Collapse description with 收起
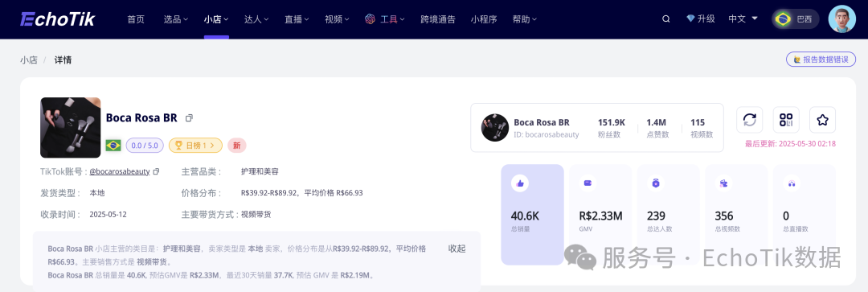Image resolution: width=868 pixels, height=292 pixels. (457, 249)
